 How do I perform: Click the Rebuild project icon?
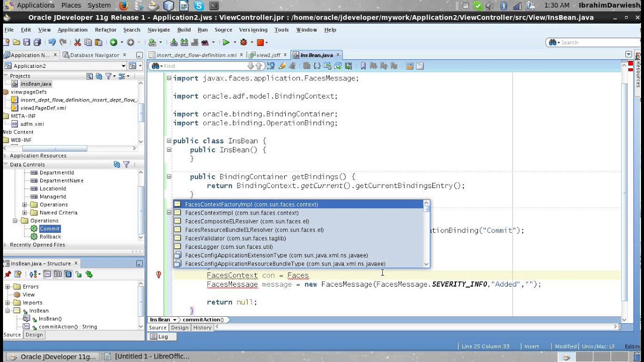pos(184,42)
